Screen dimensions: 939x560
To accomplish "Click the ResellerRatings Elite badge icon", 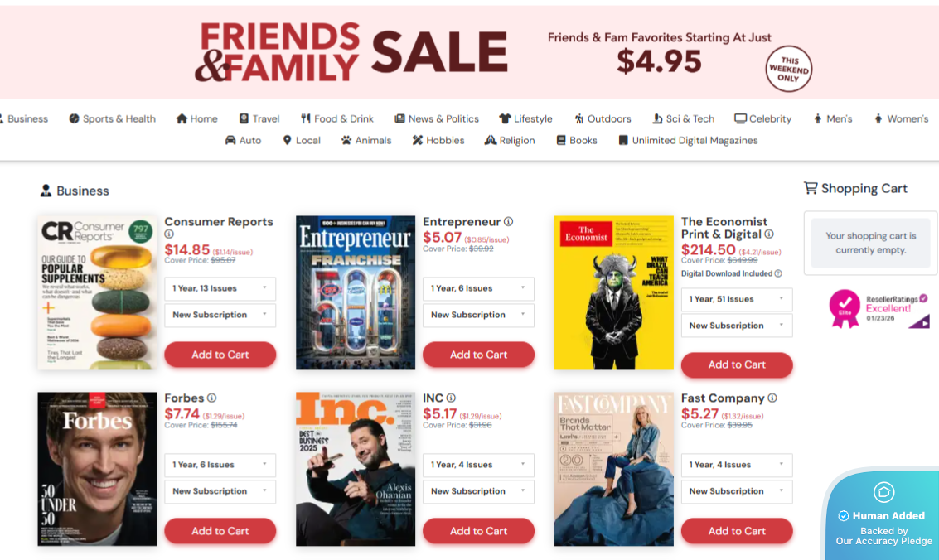I will (845, 308).
